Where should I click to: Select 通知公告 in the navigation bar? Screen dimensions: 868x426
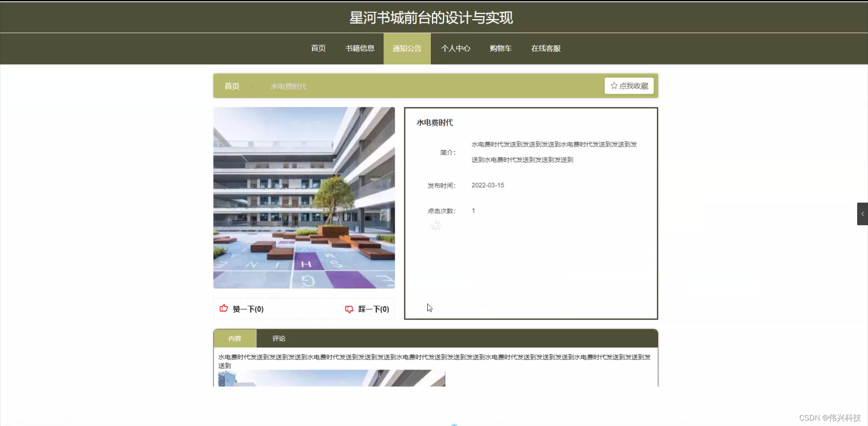[406, 48]
